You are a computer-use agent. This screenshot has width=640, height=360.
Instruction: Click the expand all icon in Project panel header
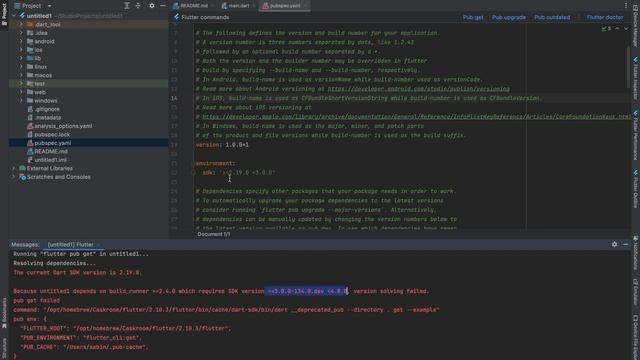coord(127,6)
